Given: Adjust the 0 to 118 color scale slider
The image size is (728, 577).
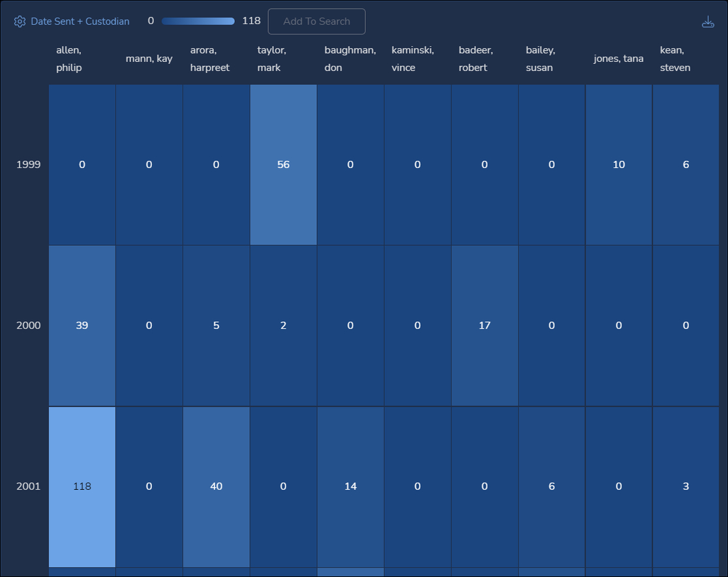Looking at the screenshot, I should point(198,21).
